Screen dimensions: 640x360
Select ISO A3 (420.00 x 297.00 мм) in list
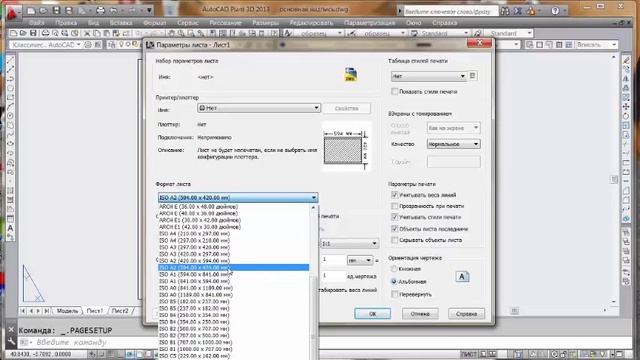pyautogui.click(x=233, y=254)
